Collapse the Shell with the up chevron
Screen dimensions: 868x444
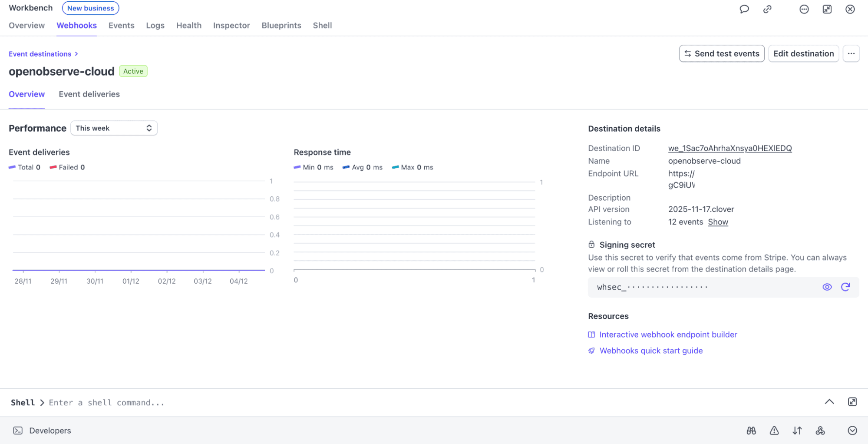coord(830,402)
